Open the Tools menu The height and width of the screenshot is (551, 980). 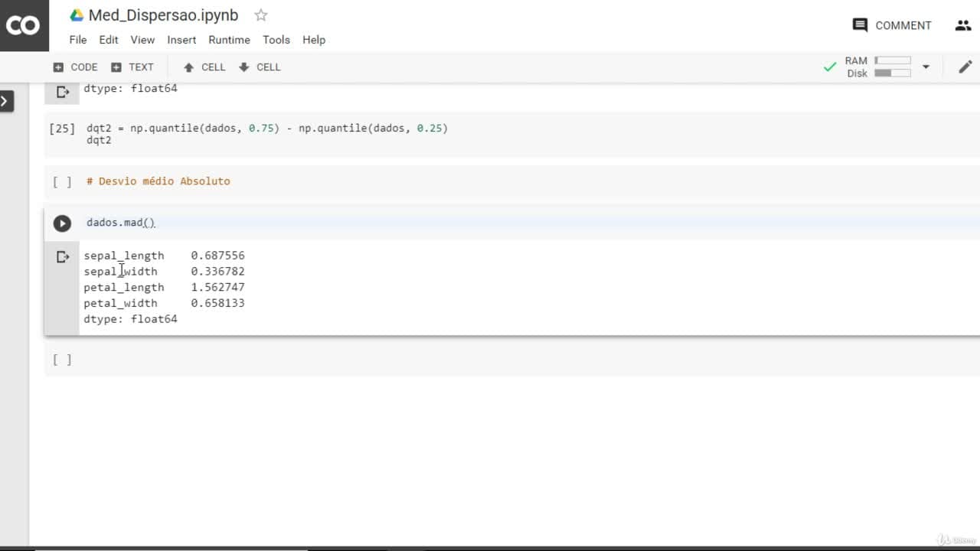tap(276, 40)
